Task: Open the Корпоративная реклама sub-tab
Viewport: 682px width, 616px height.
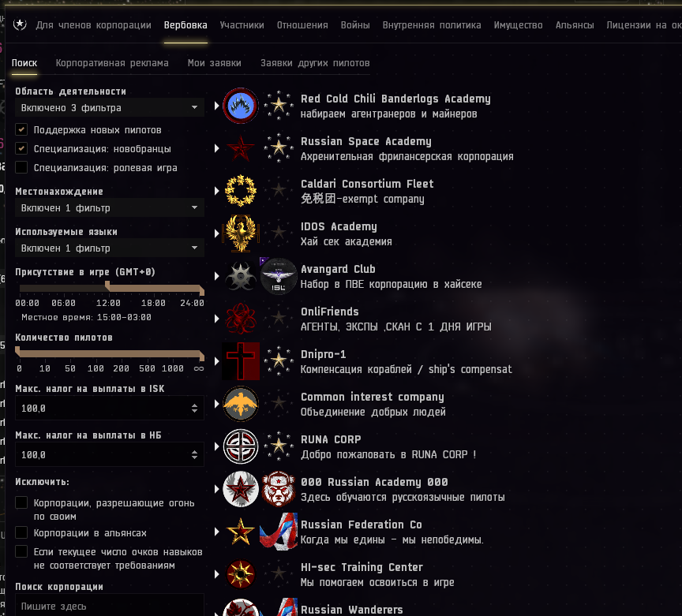Action: [112, 63]
